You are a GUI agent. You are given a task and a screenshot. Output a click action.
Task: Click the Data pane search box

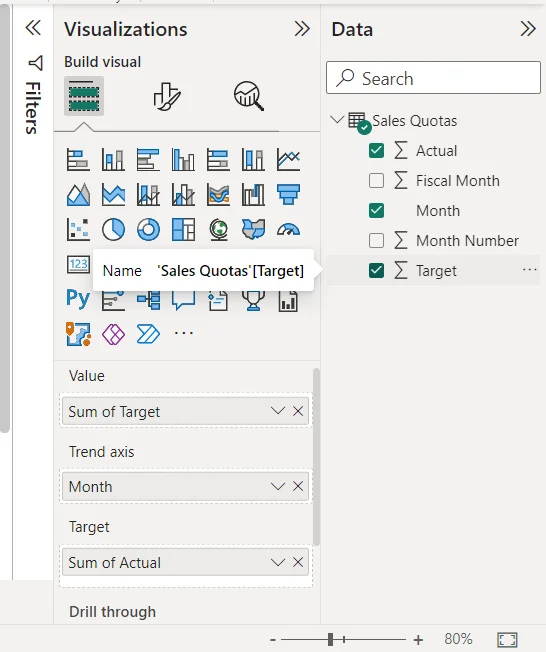(x=433, y=78)
